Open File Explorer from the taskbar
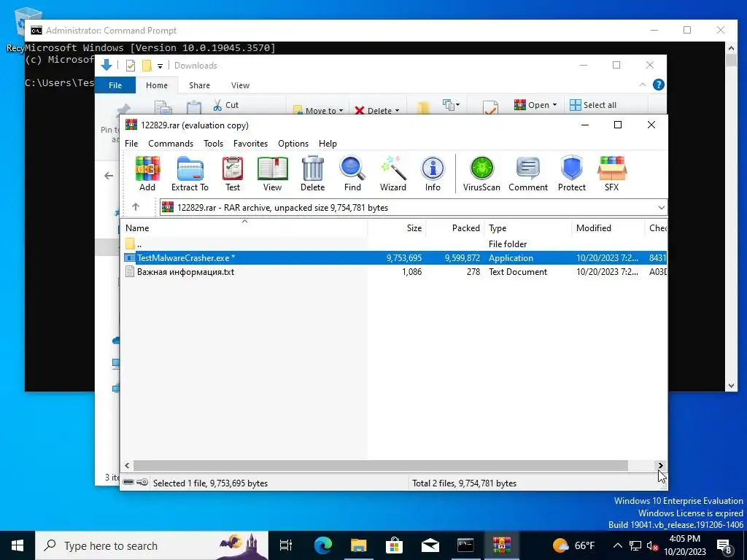The height and width of the screenshot is (560, 747). (358, 545)
